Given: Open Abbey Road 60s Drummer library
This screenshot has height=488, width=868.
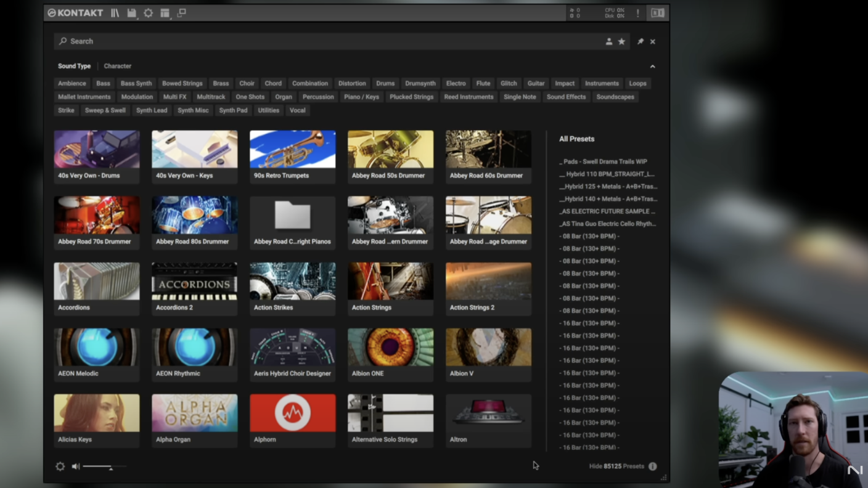Looking at the screenshot, I should [x=489, y=157].
